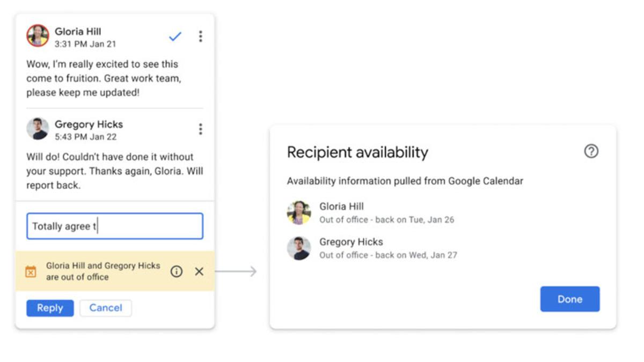This screenshot has height=362, width=644.
Task: Click Gregory Hicks' avatar in the availability dialog
Action: coord(302,247)
